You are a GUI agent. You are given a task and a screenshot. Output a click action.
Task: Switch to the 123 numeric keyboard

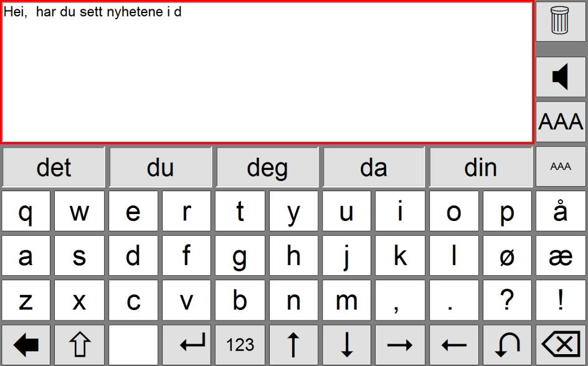pos(240,345)
